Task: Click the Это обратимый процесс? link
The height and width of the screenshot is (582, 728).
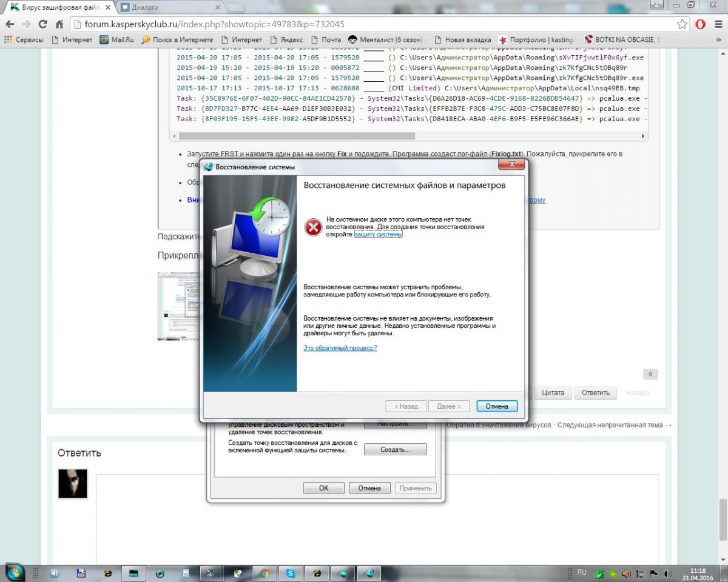Action: click(x=340, y=347)
